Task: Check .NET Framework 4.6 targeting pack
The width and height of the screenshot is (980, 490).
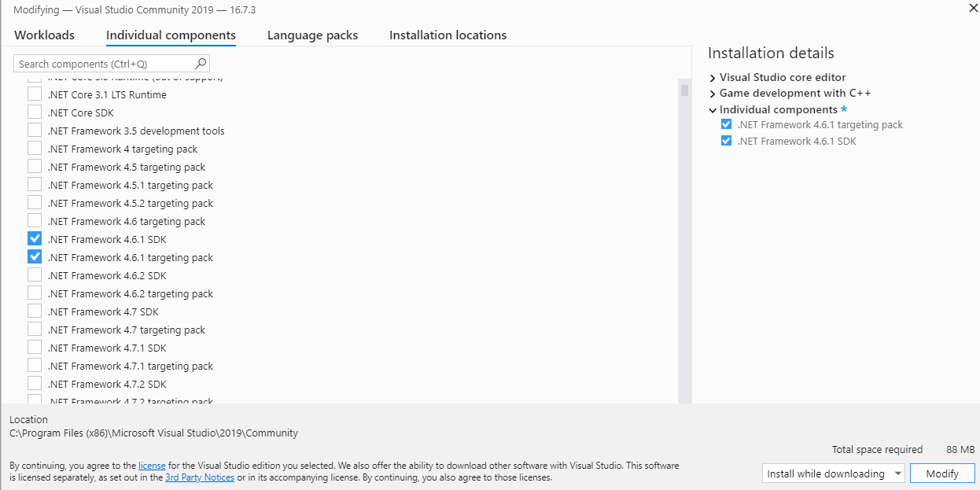Action: [x=35, y=221]
